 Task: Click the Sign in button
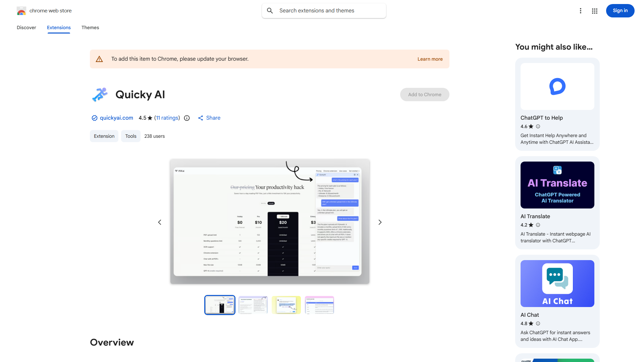point(620,10)
